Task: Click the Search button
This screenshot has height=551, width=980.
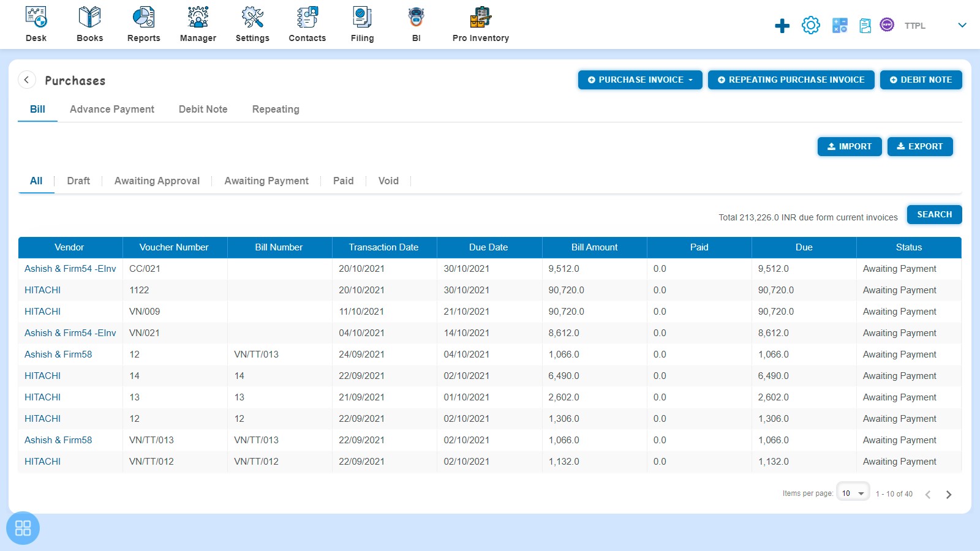Action: tap(934, 214)
